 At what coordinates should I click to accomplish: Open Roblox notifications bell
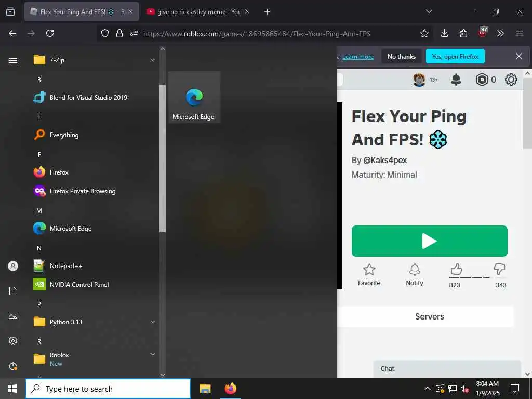[456, 79]
